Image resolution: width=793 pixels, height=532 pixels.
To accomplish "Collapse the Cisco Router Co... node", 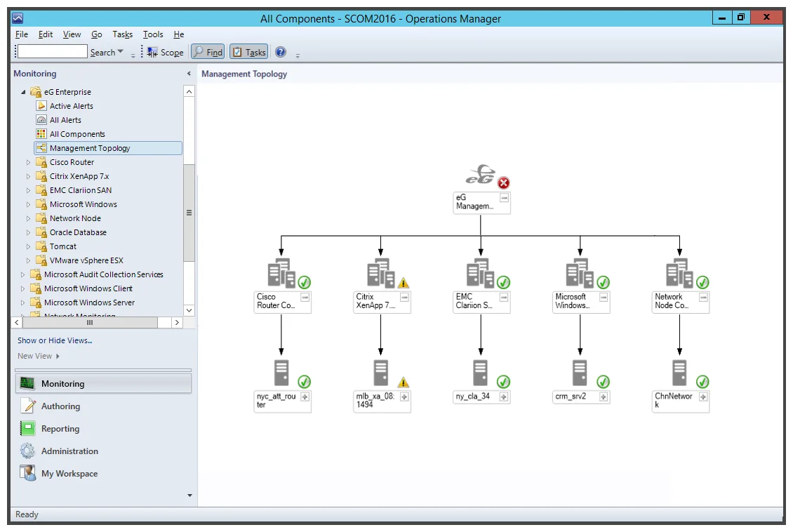I will click(305, 298).
